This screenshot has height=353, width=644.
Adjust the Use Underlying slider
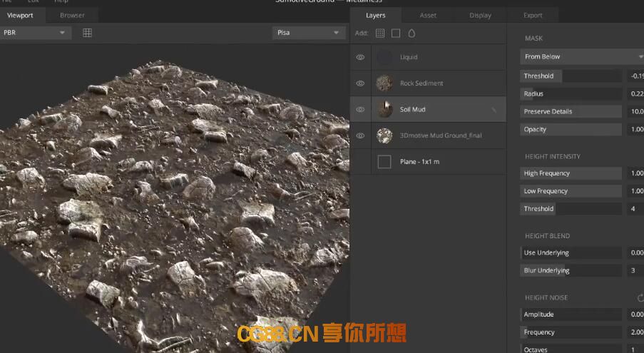571,253
